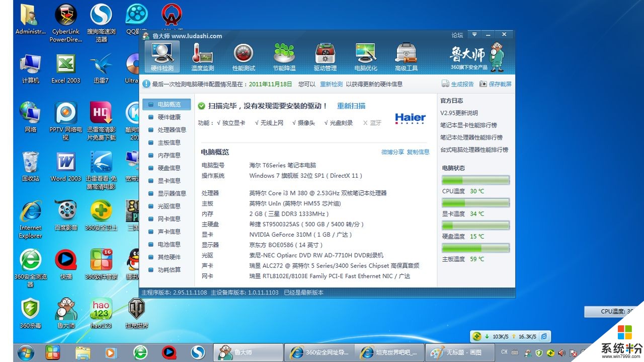Screen dimensions: 644x362
Task: Open 迅雷7 desktop icon
Action: tap(101, 69)
